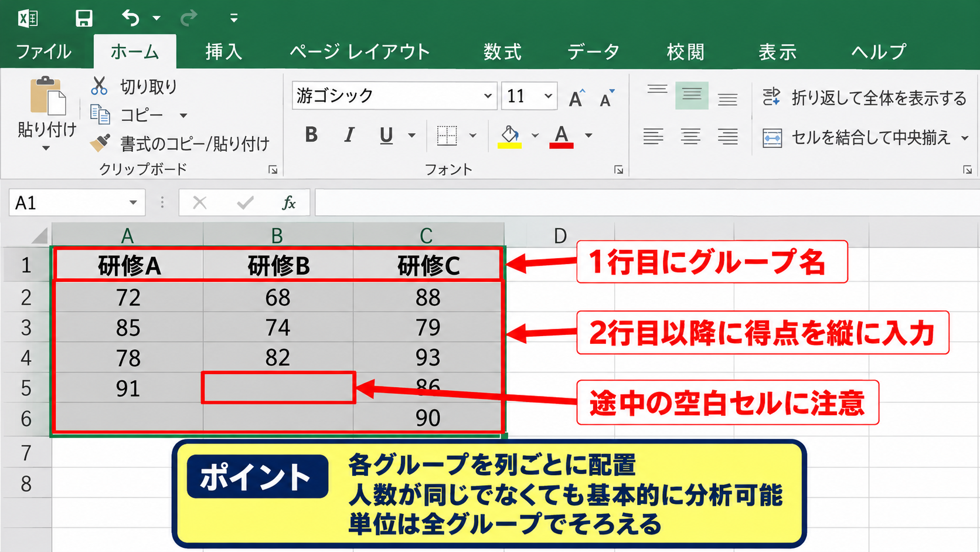Select the ホーム ribbon tab
This screenshot has height=552, width=980.
pyautogui.click(x=135, y=52)
